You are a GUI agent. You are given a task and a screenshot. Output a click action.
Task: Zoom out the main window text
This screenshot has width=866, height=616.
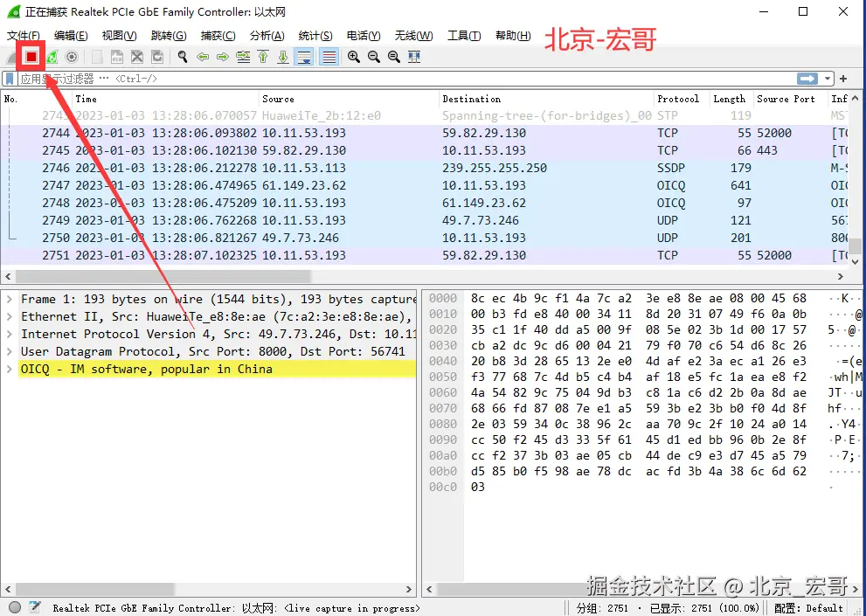[x=374, y=56]
